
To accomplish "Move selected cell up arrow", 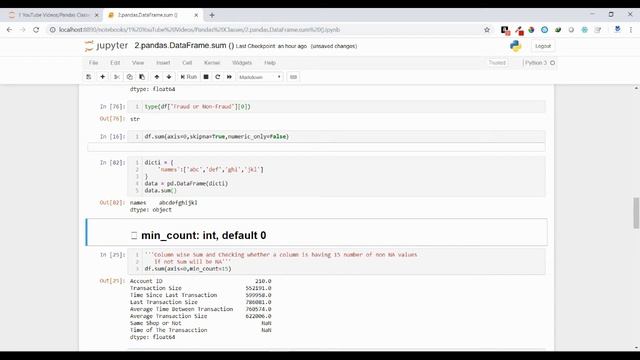I will point(157,77).
